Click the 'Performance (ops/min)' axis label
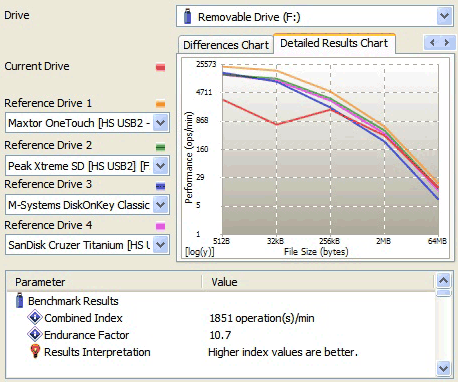 click(189, 157)
